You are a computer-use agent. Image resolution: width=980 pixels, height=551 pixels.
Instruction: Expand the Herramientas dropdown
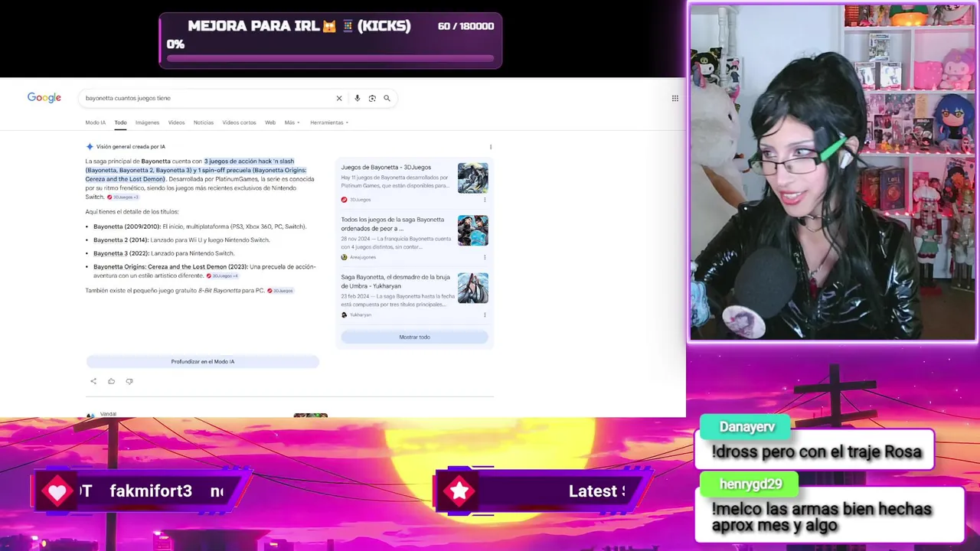[x=329, y=122]
